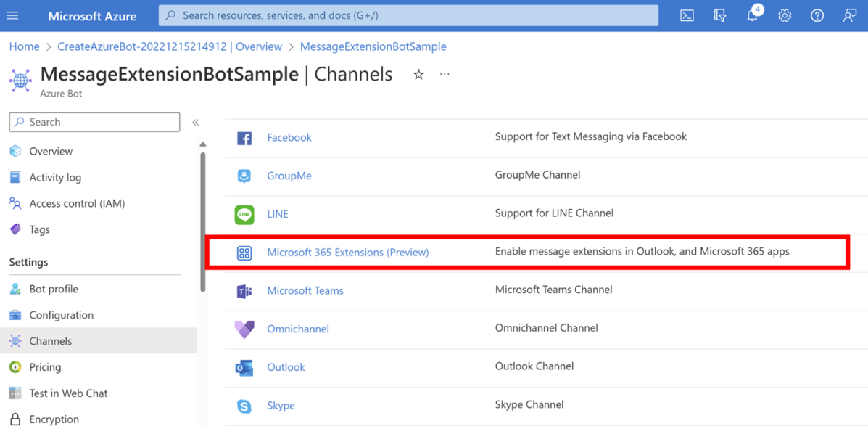Open portal settings gear
868x426 pixels.
coord(785,16)
